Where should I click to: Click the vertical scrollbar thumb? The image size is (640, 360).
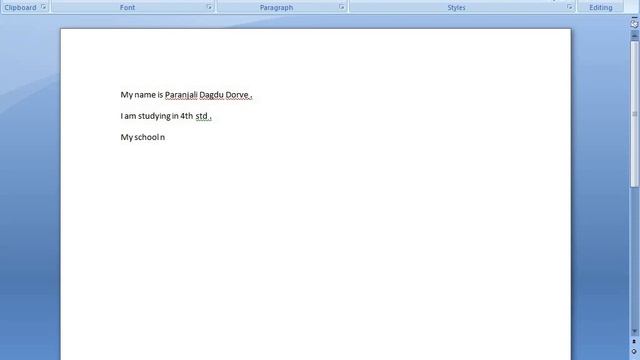tap(634, 113)
